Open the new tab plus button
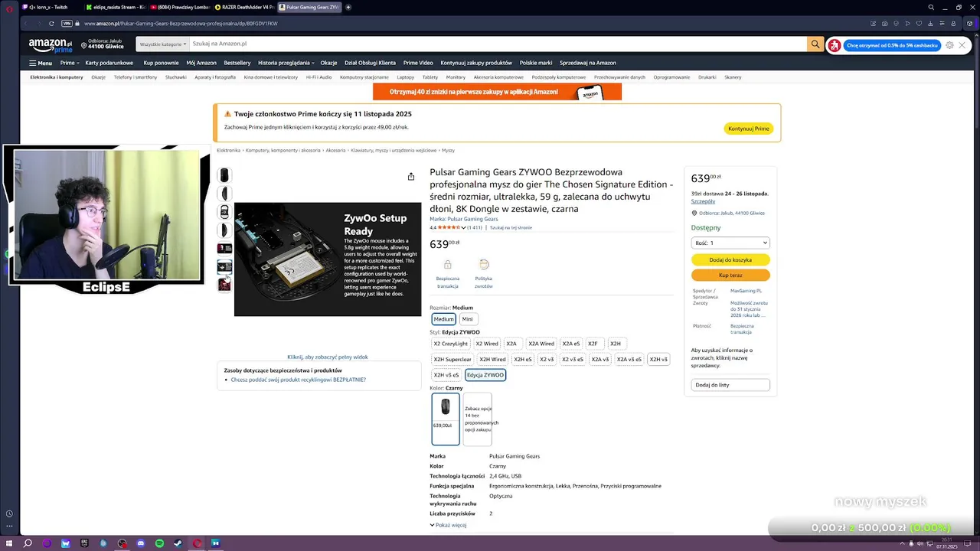 click(348, 7)
